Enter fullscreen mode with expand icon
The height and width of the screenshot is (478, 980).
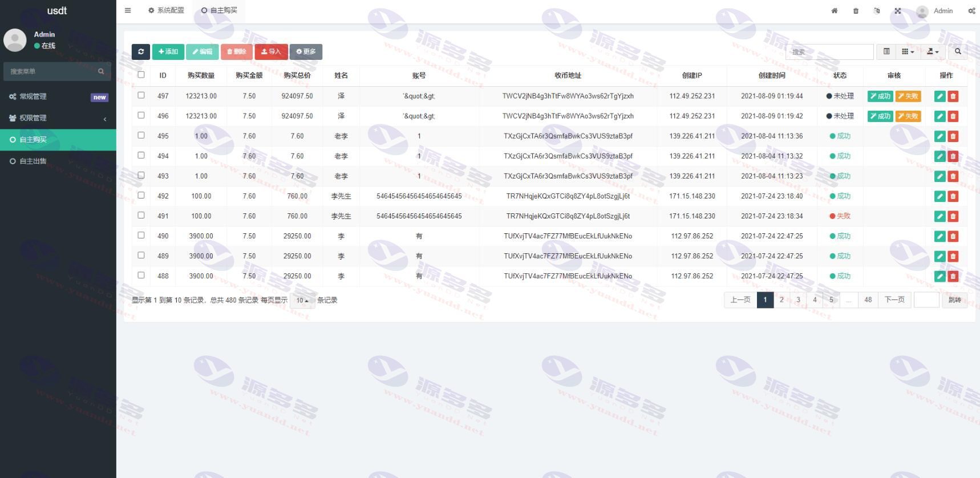click(x=898, y=11)
